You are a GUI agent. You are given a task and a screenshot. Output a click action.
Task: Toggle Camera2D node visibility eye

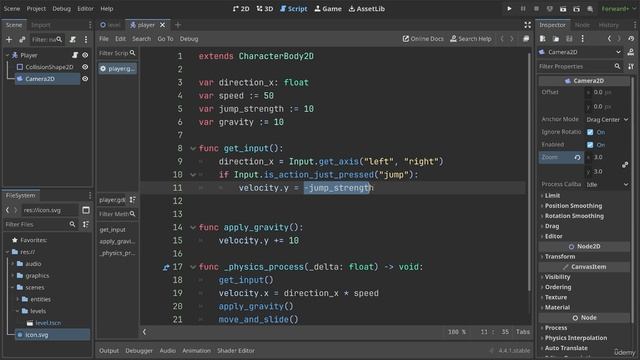click(x=85, y=78)
